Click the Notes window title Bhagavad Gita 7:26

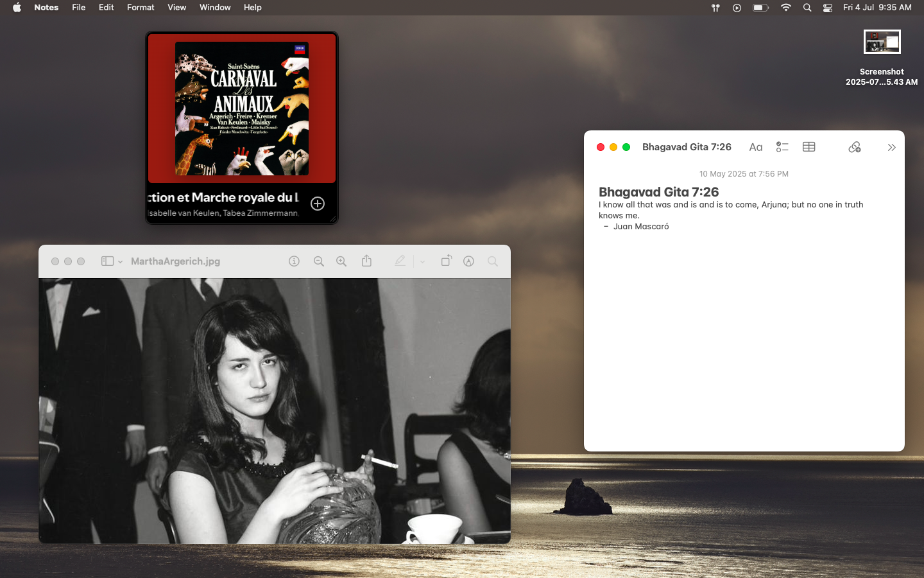click(687, 147)
